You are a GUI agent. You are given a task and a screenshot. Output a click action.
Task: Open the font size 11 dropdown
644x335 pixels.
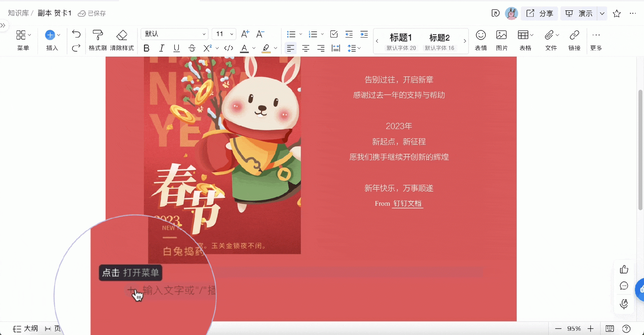click(x=224, y=34)
